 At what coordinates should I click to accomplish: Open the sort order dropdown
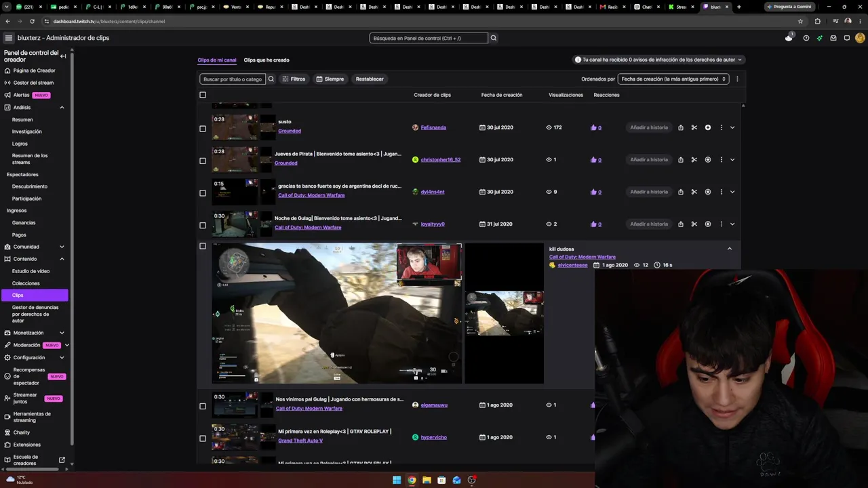673,79
